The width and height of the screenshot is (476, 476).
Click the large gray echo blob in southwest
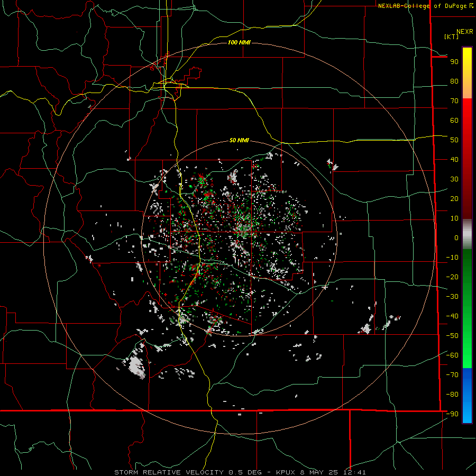(137, 367)
